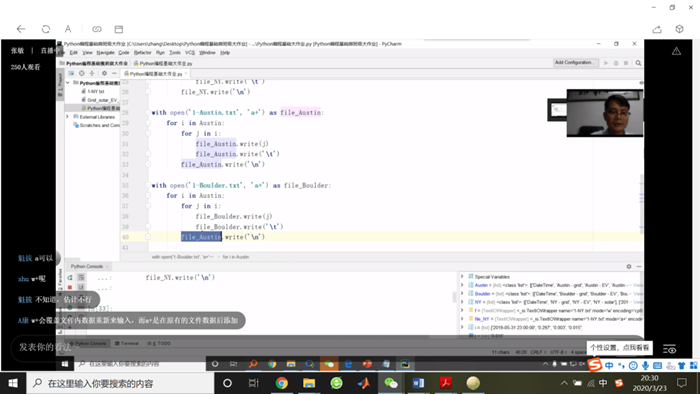Click Expand All icon in Project panel
The image size is (700, 394).
click(x=92, y=73)
